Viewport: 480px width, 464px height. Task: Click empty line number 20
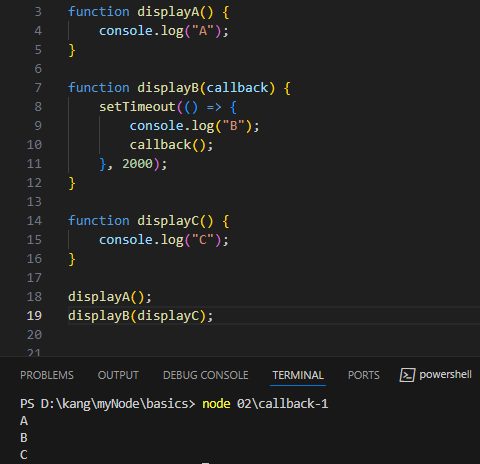(34, 334)
